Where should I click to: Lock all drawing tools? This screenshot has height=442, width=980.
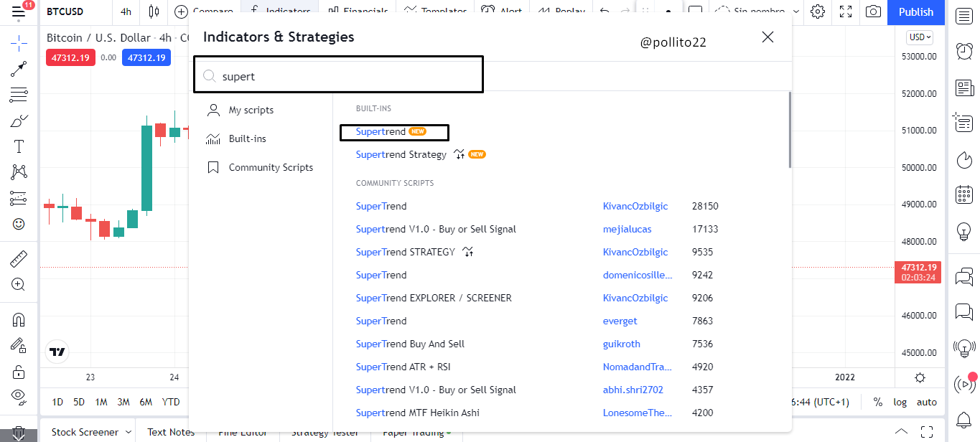[19, 371]
